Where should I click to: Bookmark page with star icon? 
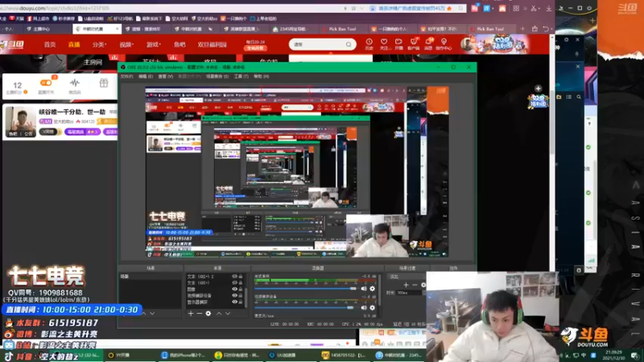[353, 8]
